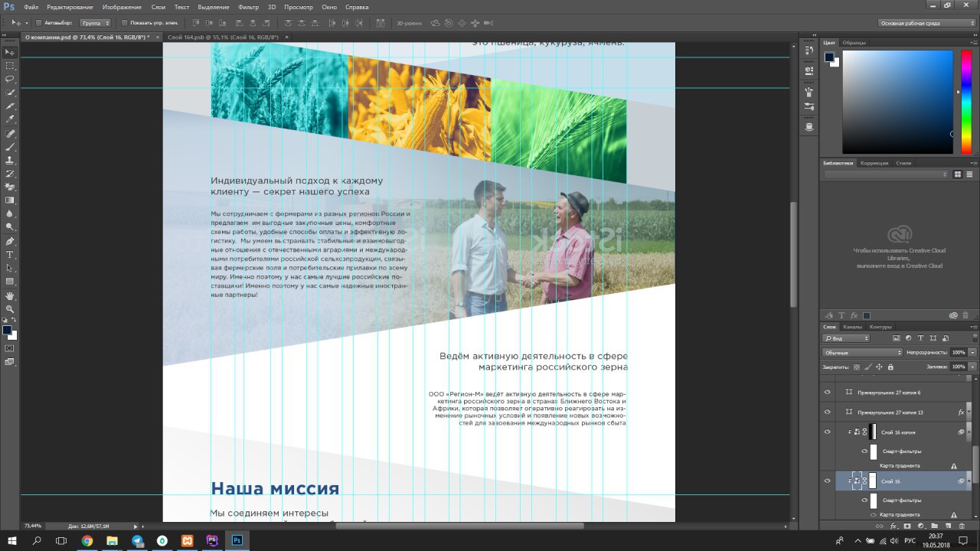Hide the selected Слой 16 layer
This screenshot has height=551, width=980.
pos(827,481)
